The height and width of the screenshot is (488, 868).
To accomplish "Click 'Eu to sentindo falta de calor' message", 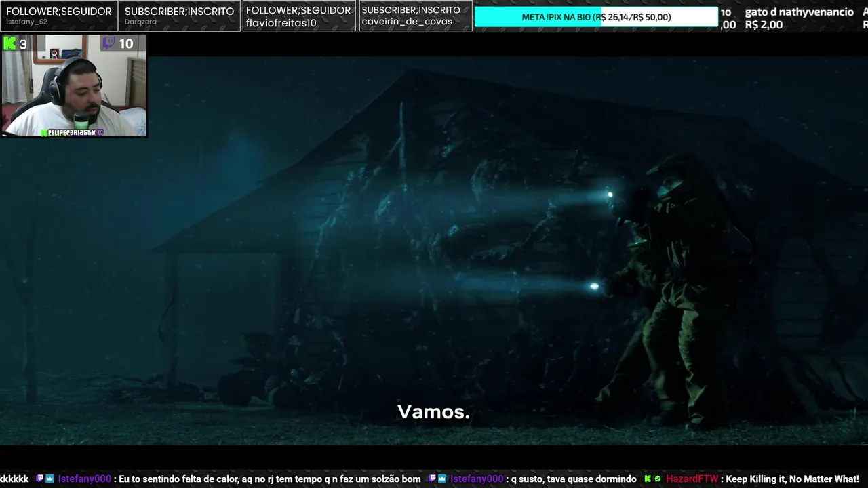I will [x=270, y=479].
